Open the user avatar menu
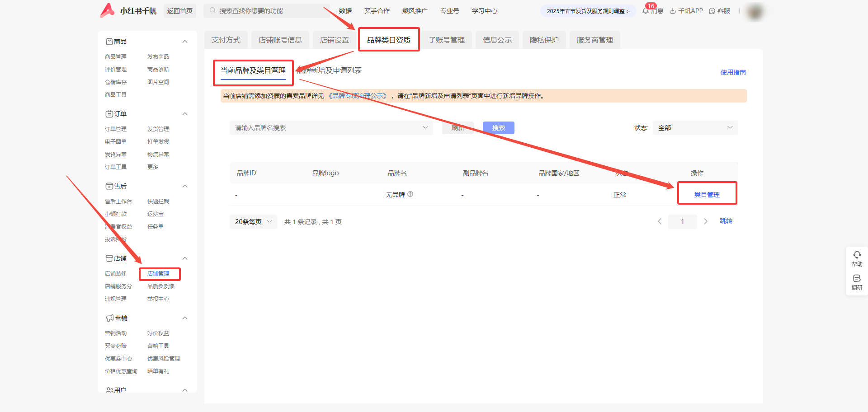 (x=755, y=11)
